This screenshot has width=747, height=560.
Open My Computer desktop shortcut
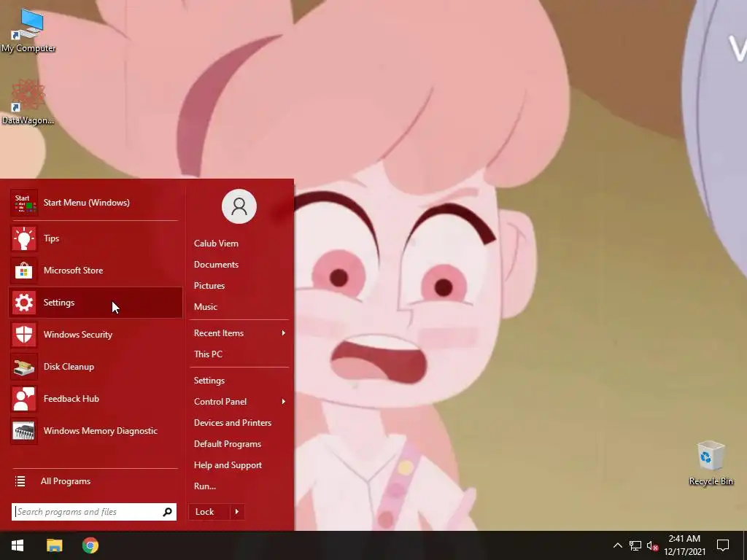pyautogui.click(x=28, y=31)
